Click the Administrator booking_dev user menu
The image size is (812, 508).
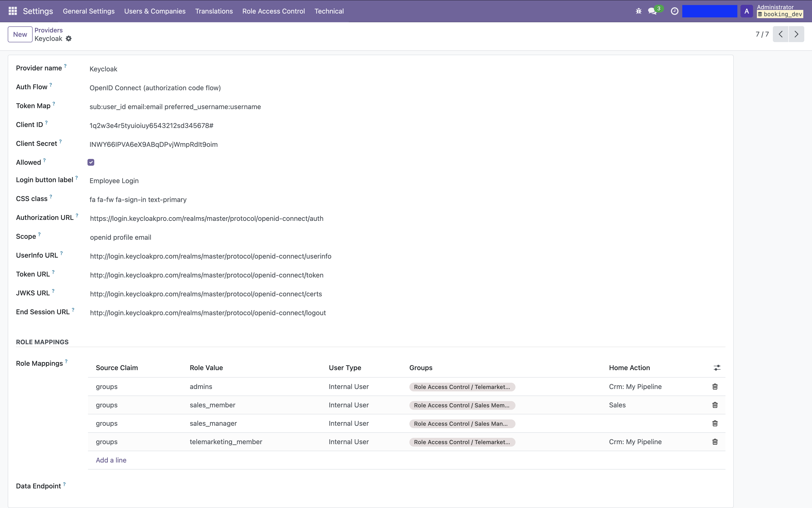click(x=780, y=11)
